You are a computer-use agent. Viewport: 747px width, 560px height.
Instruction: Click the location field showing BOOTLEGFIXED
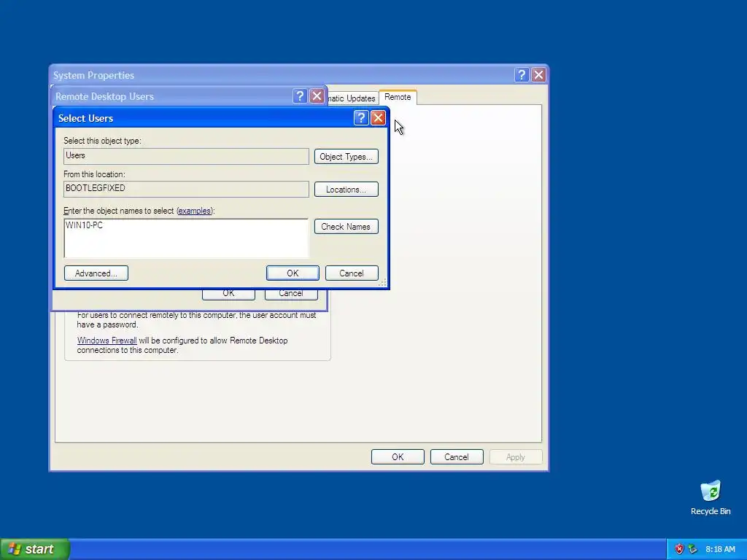coord(186,189)
